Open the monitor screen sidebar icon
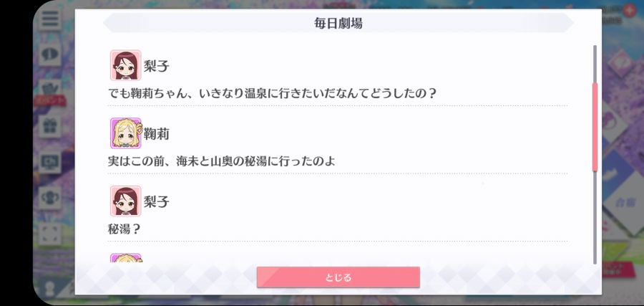The image size is (644, 306). tap(50, 162)
